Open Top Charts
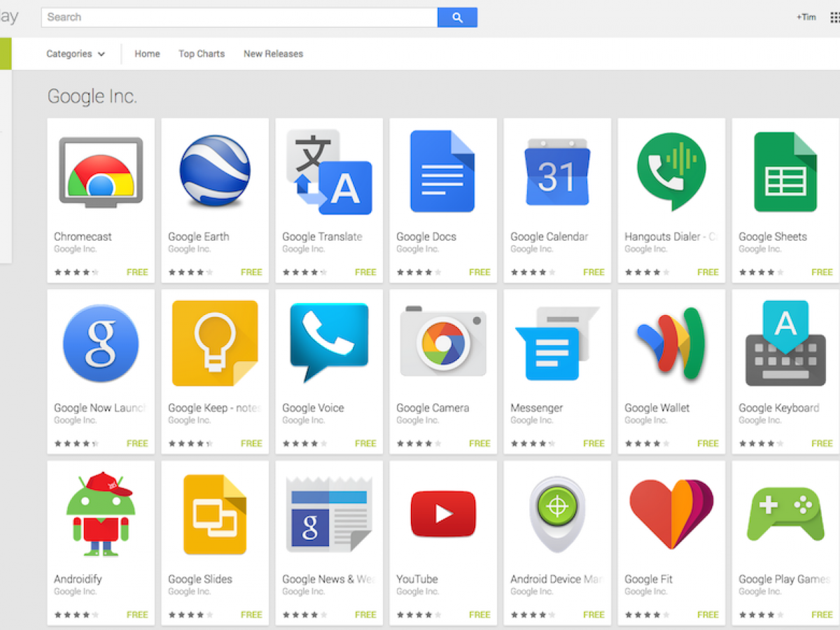The image size is (840, 630). tap(202, 54)
